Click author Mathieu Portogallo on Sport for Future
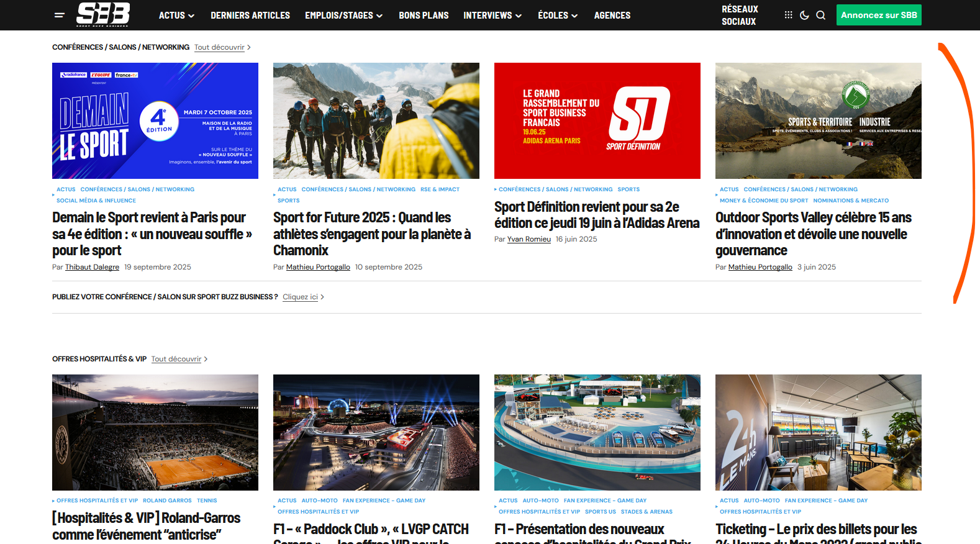Screen dimensions: 980x544 318,267
